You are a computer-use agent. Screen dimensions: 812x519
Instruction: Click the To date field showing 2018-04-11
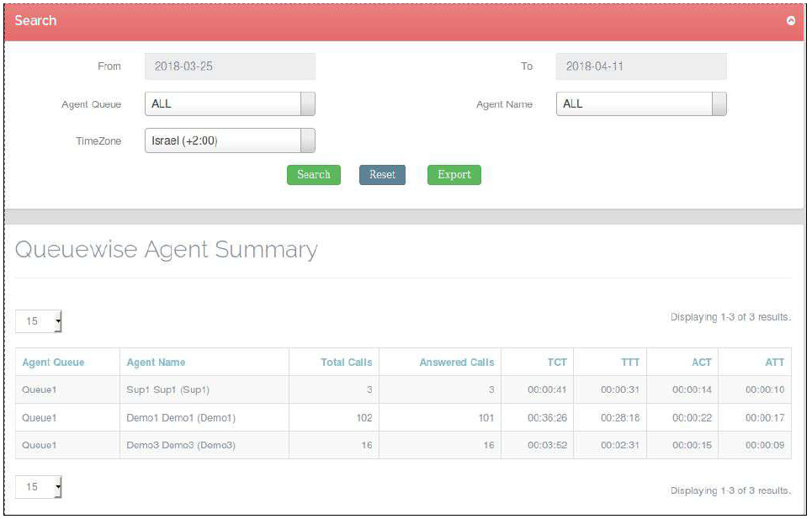640,66
